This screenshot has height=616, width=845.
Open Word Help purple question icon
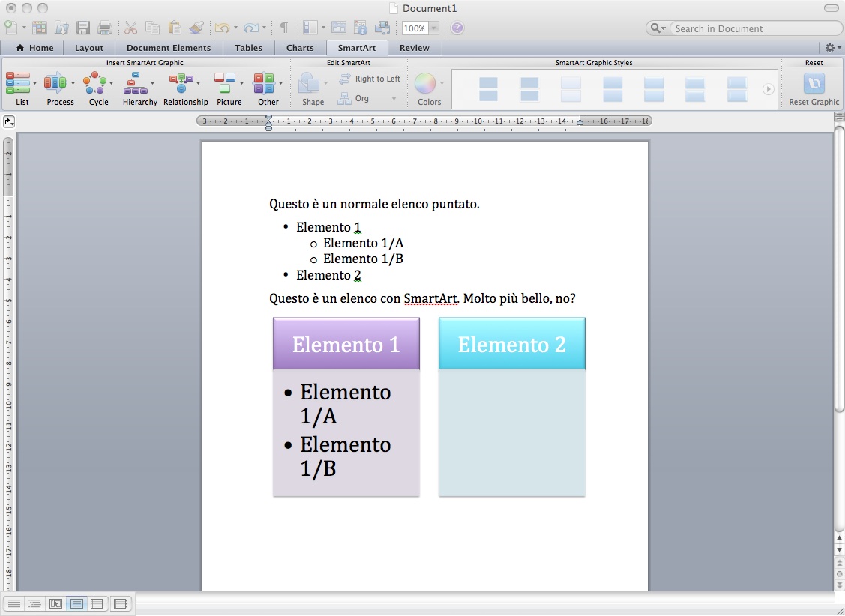pyautogui.click(x=457, y=28)
